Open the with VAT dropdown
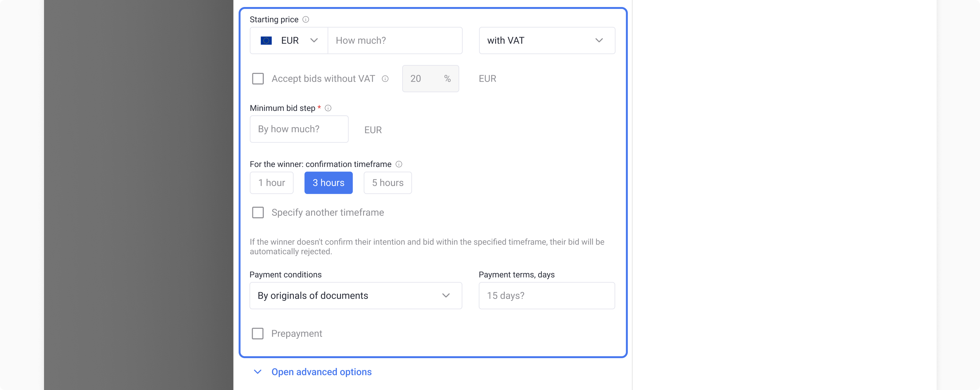The width and height of the screenshot is (980, 390). 546,41
